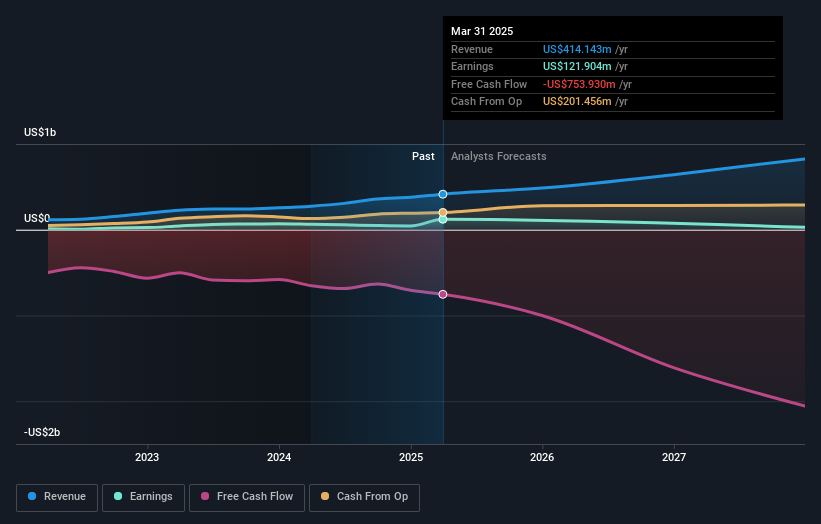Click the US$414.143m revenue value

pyautogui.click(x=577, y=49)
